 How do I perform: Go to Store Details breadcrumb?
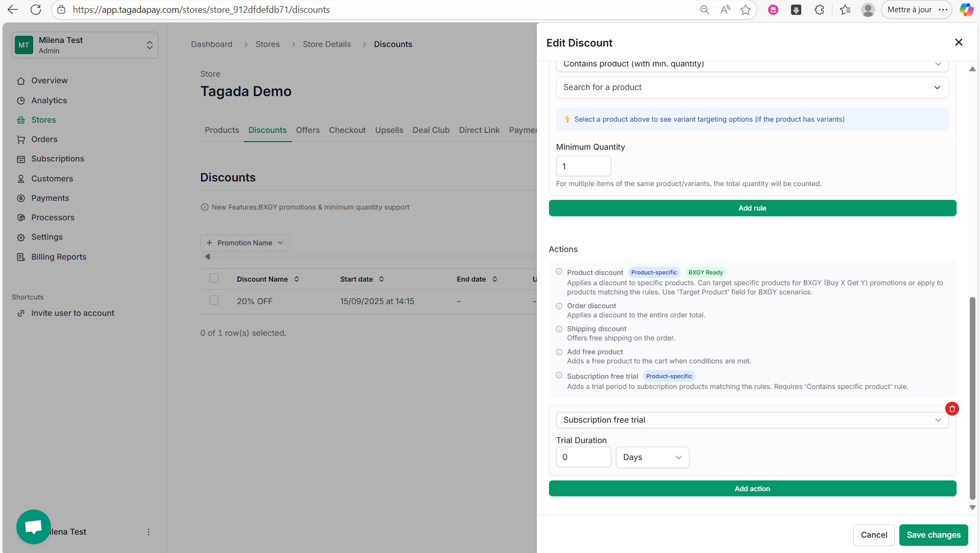point(327,44)
